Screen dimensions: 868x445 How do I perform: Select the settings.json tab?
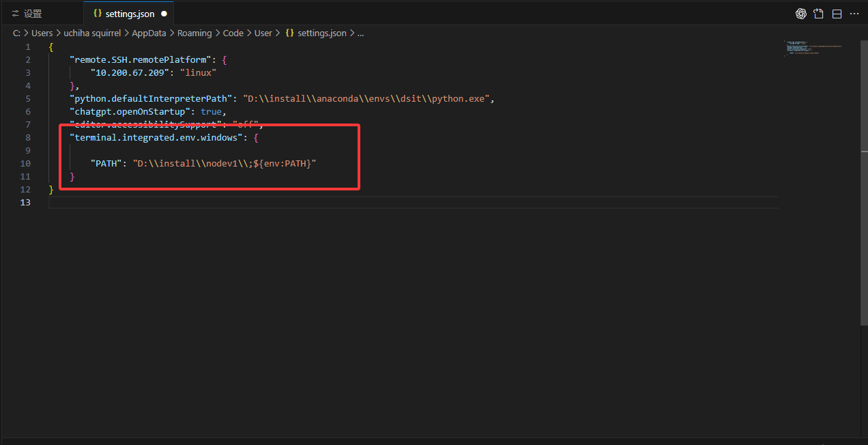point(130,12)
